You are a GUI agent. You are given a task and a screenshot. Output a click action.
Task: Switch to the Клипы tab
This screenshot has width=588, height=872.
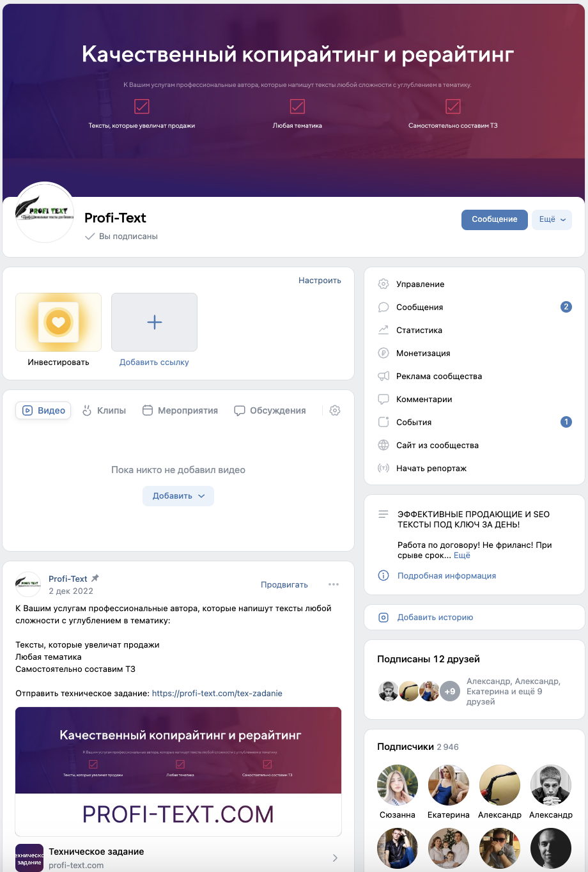tap(104, 410)
